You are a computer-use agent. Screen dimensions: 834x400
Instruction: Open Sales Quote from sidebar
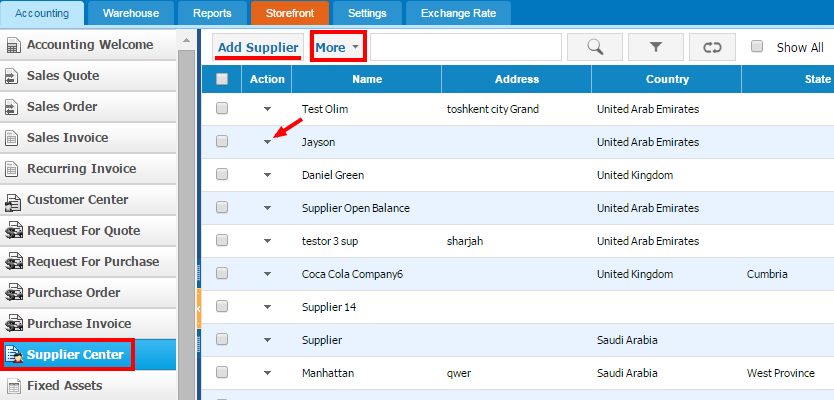pos(88,76)
